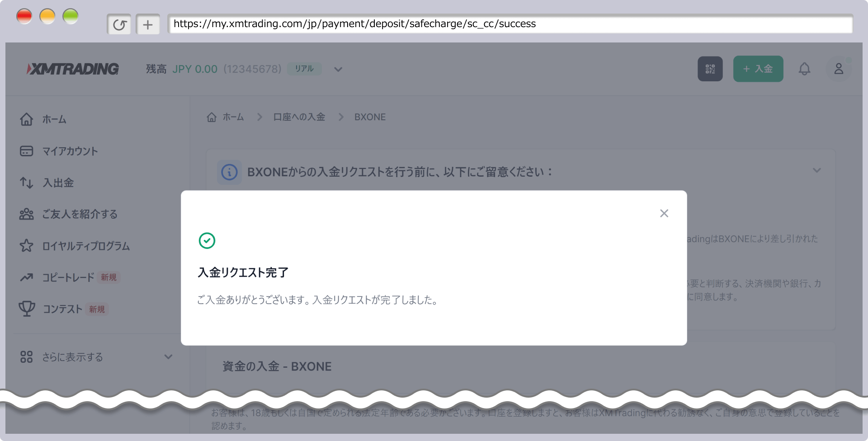Click the 口座への入金 breadcrumb link
Image resolution: width=868 pixels, height=441 pixels.
(299, 117)
